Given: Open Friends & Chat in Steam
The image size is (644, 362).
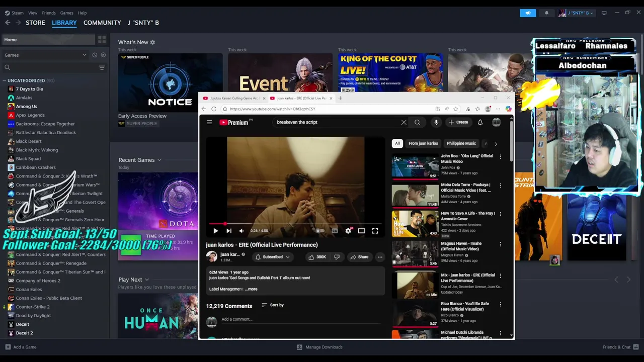Looking at the screenshot, I should pyautogui.click(x=620, y=347).
